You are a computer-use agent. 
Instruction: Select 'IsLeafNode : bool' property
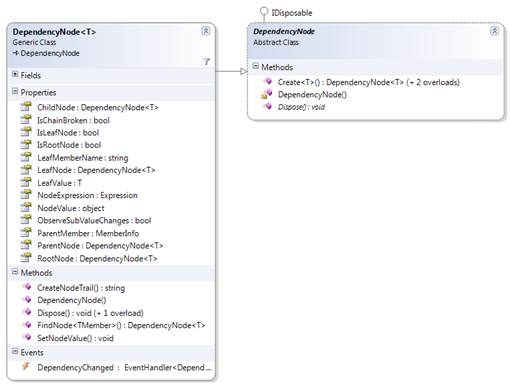(68, 133)
